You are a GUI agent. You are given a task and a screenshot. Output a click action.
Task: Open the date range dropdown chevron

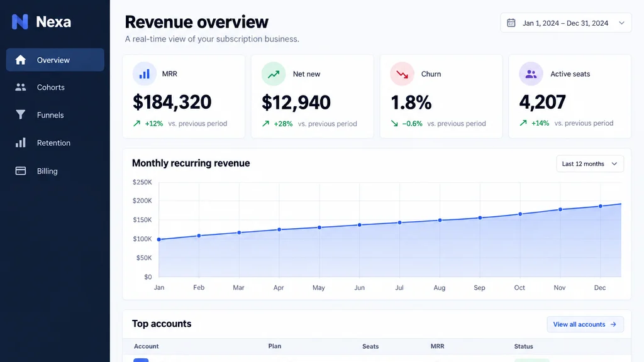[622, 23]
